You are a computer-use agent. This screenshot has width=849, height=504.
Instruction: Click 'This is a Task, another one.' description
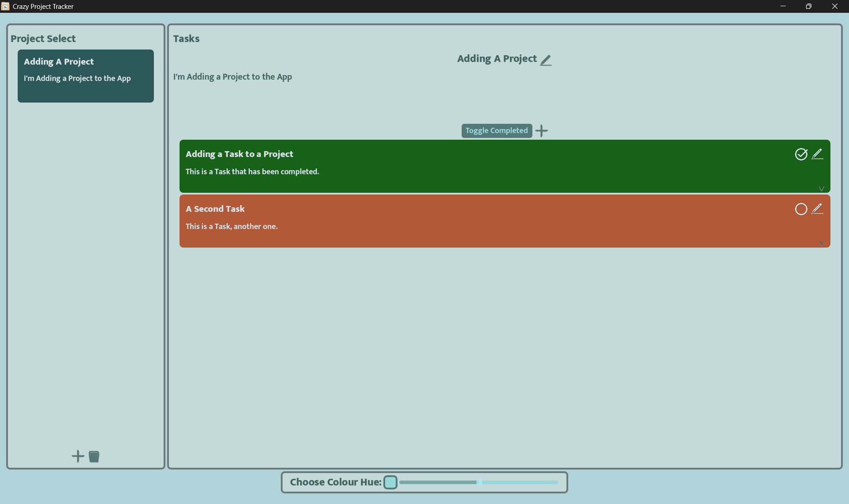pos(232,226)
